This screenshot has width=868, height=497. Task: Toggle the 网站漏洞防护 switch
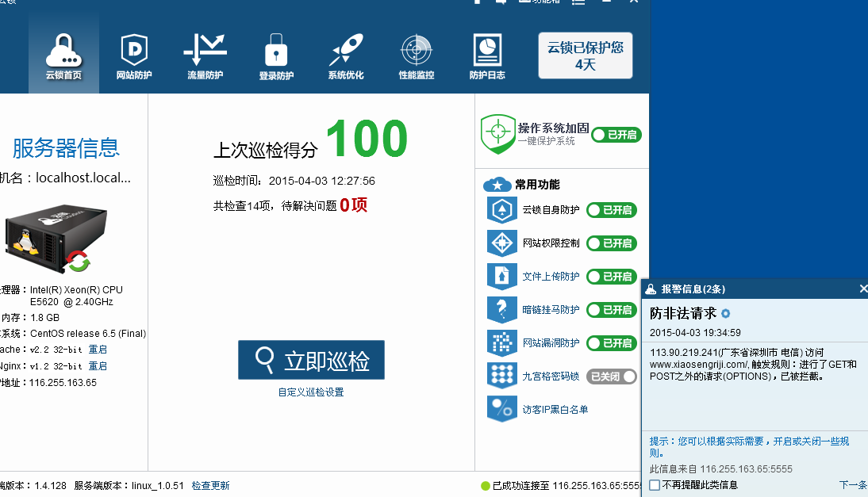(611, 343)
